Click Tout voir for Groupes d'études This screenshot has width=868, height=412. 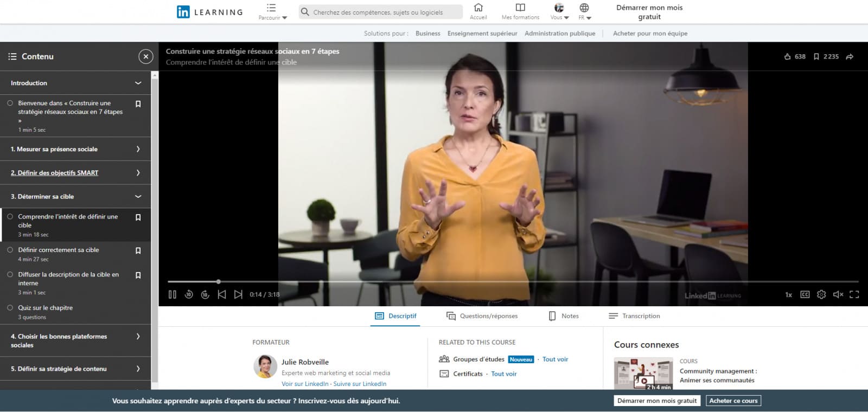pos(555,359)
